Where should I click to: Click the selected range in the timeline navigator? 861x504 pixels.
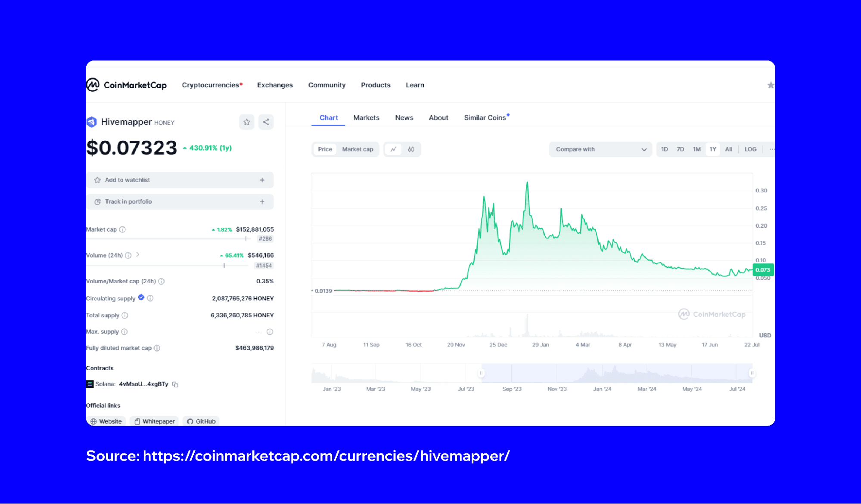click(616, 373)
